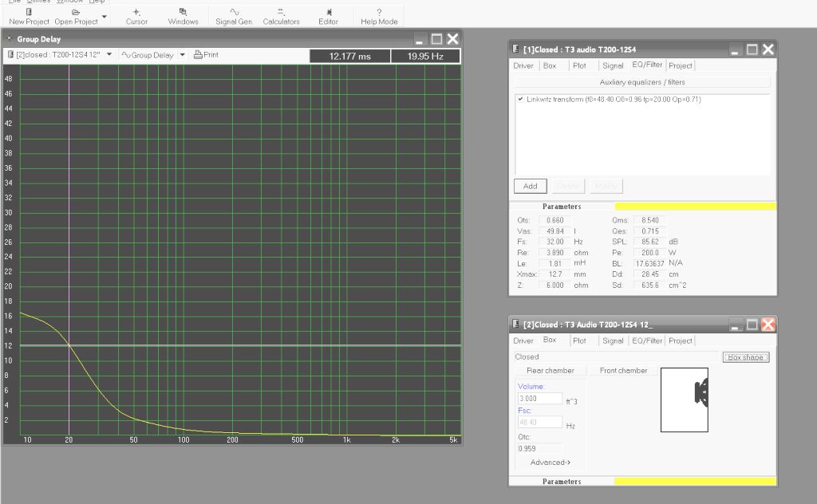Viewport: 817px width, 504px height.
Task: Print the Group Delay graph
Action: tap(206, 55)
